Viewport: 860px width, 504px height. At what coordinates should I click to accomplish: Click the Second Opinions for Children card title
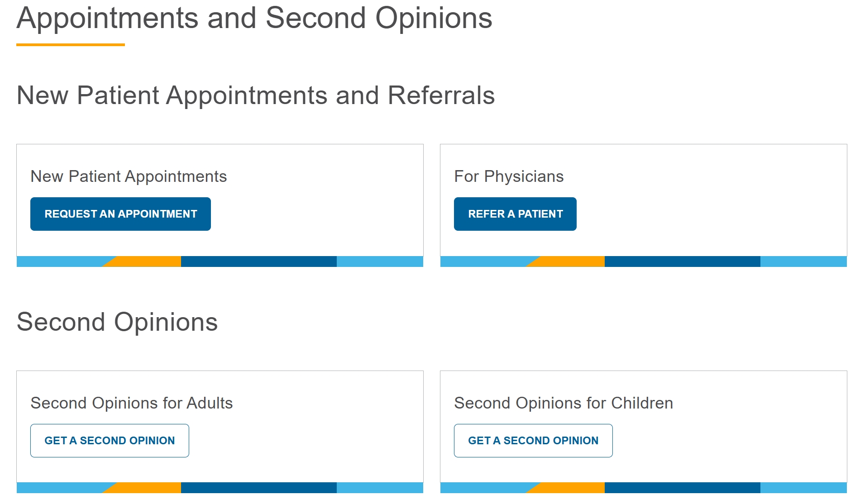[x=564, y=403]
